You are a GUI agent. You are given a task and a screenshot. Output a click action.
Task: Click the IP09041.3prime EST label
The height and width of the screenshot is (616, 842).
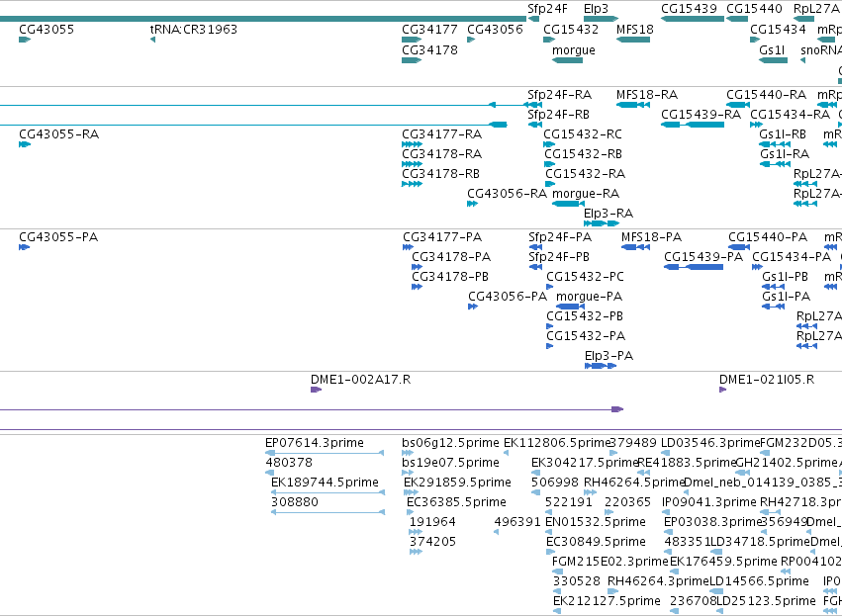pos(709,502)
